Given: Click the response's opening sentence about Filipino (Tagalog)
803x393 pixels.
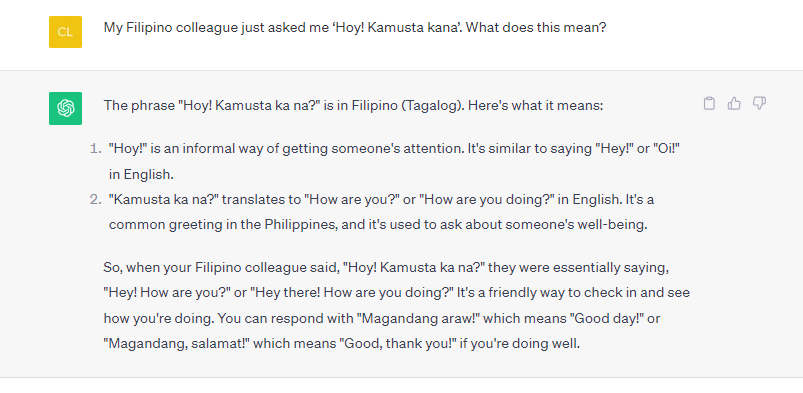Looking at the screenshot, I should coord(353,106).
